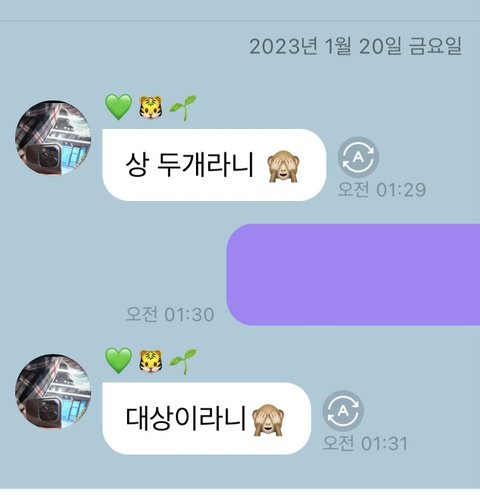Screen dimensions: 480x495
Task: Select the 상 두개라니 message bubble
Action: [x=214, y=165]
